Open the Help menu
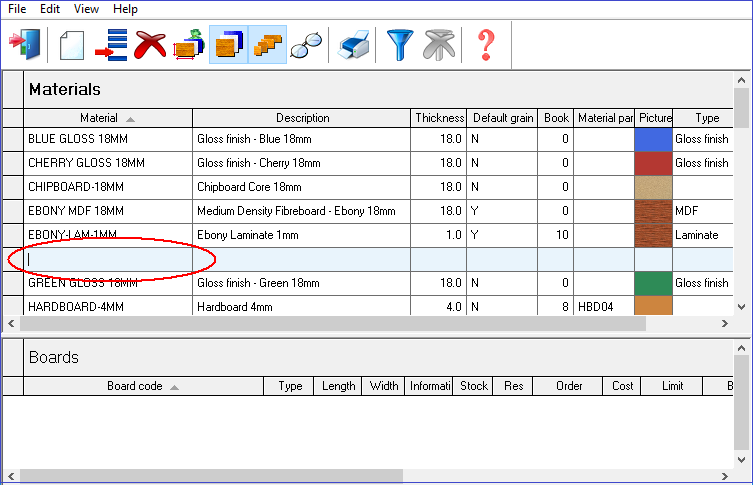 click(x=125, y=9)
